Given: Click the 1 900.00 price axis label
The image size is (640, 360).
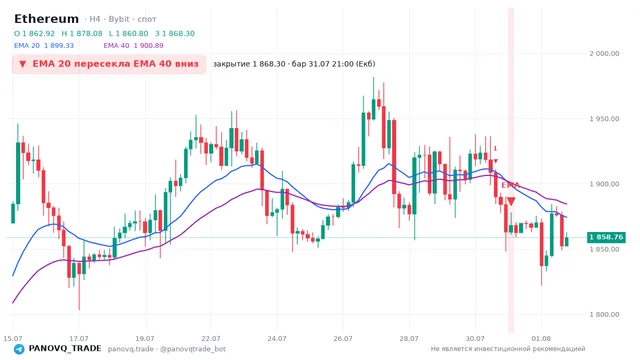Looking at the screenshot, I should coord(604,184).
